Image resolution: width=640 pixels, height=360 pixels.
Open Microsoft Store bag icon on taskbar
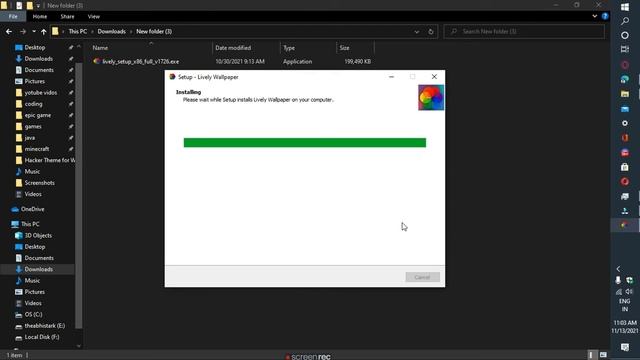(625, 167)
